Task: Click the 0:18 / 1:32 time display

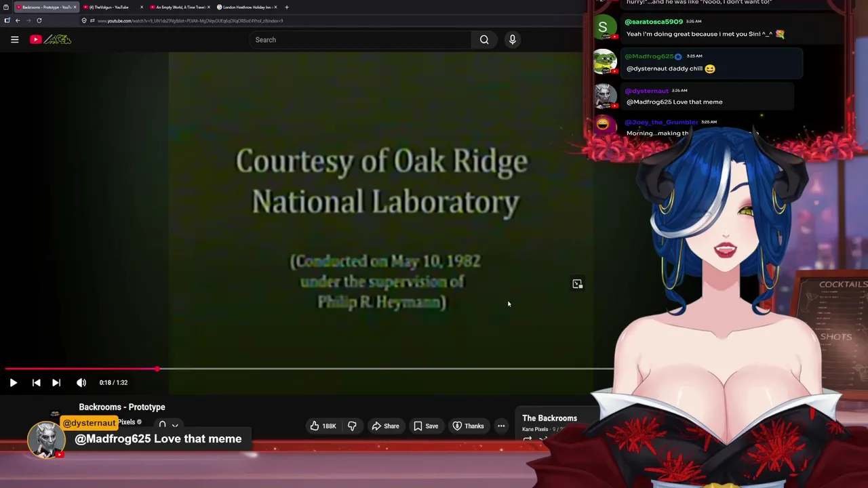Action: pos(113,382)
